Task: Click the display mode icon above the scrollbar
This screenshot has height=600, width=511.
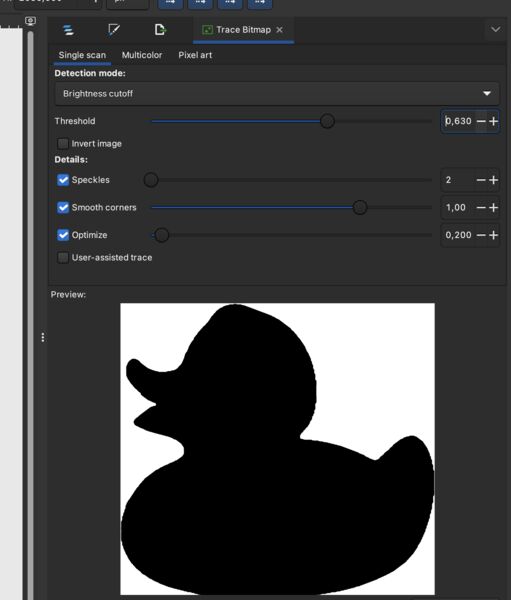Action: tap(30, 21)
